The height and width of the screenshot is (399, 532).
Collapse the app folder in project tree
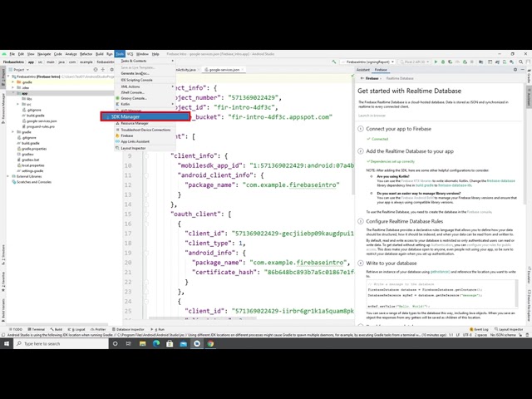coord(13,93)
